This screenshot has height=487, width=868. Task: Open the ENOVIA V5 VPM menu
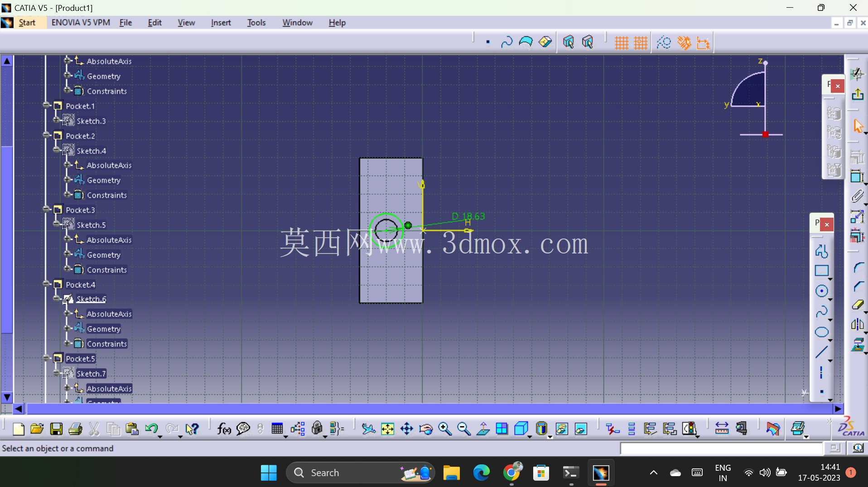[81, 23]
